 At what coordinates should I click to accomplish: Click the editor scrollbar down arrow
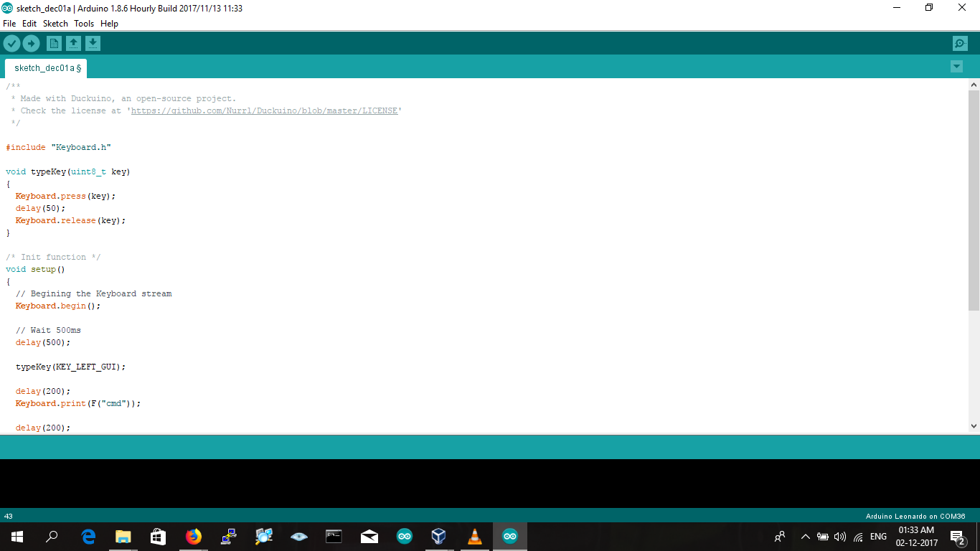coord(974,426)
